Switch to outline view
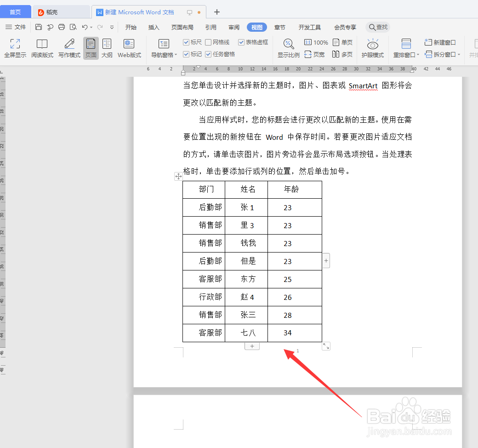The width and height of the screenshot is (478, 448). pyautogui.click(x=107, y=48)
